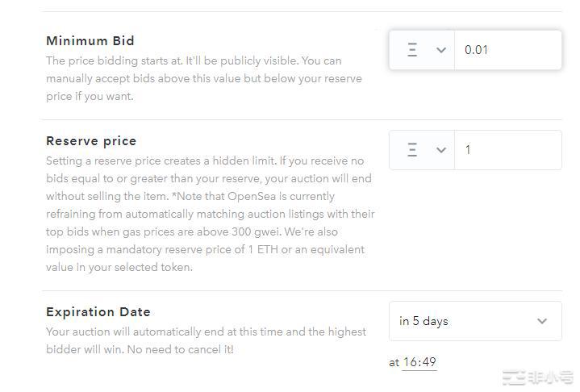Click the "Minimum Bid" section heading
Screen dimensions: 580x392
coord(90,40)
